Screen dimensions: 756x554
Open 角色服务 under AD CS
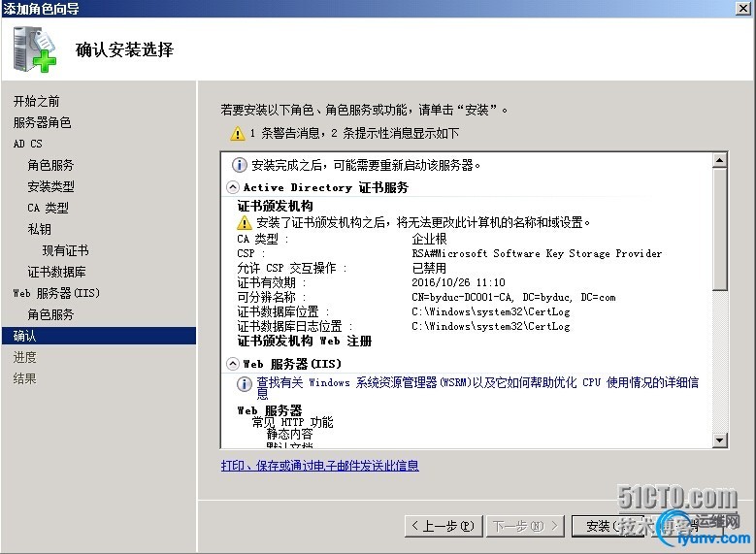(50, 165)
